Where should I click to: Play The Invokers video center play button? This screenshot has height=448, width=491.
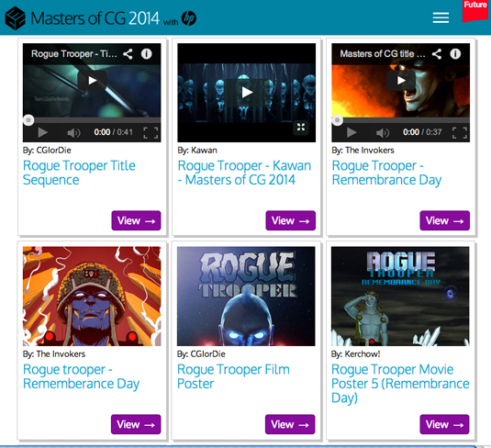coord(401,81)
